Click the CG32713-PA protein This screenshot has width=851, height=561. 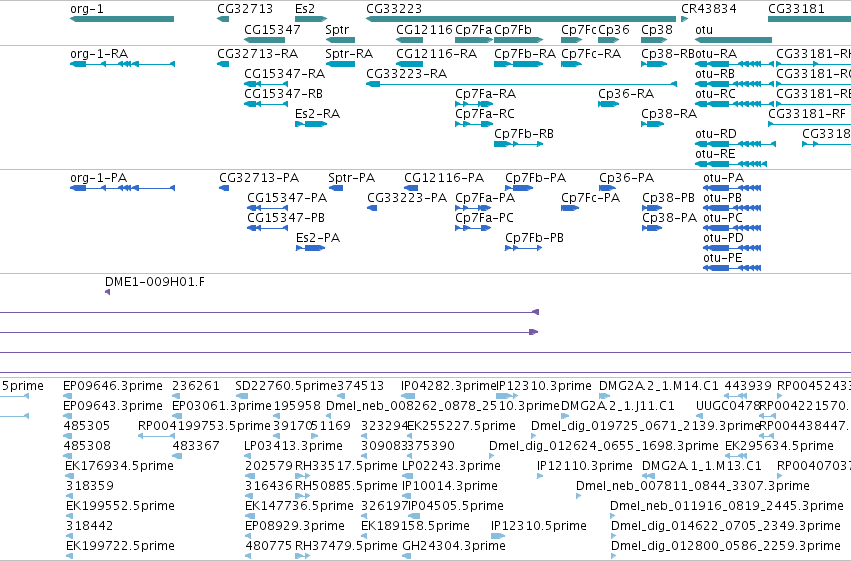click(224, 188)
